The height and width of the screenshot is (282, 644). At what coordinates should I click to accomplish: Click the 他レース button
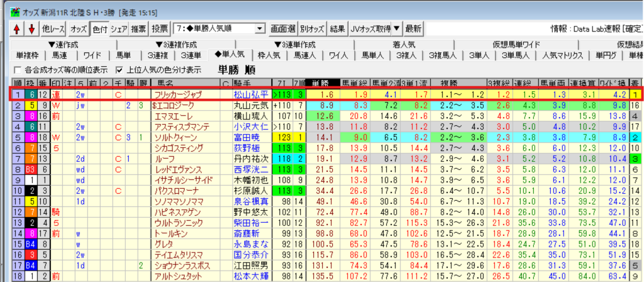(x=53, y=28)
